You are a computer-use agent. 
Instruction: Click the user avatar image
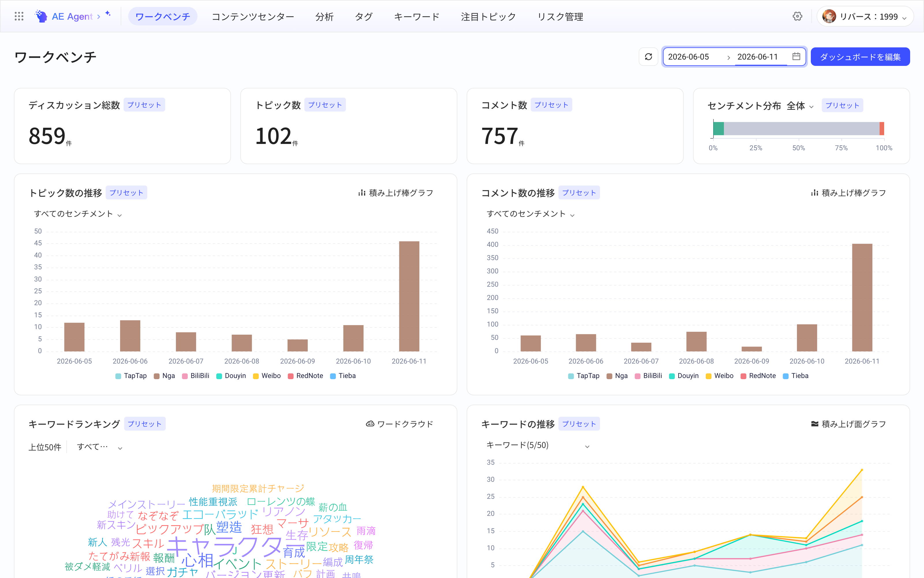[829, 16]
